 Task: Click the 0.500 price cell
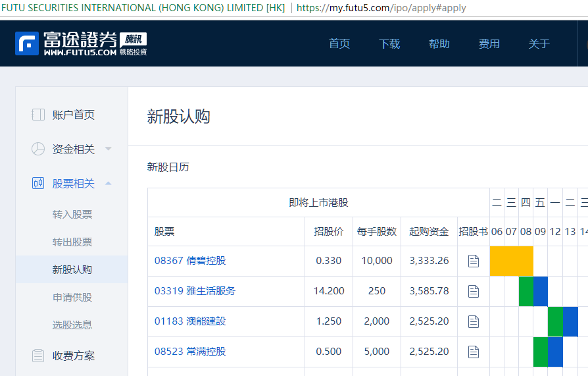328,352
